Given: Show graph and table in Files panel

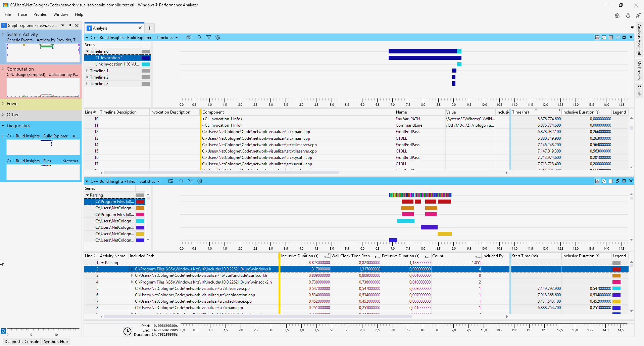Looking at the screenshot, I should [x=597, y=181].
